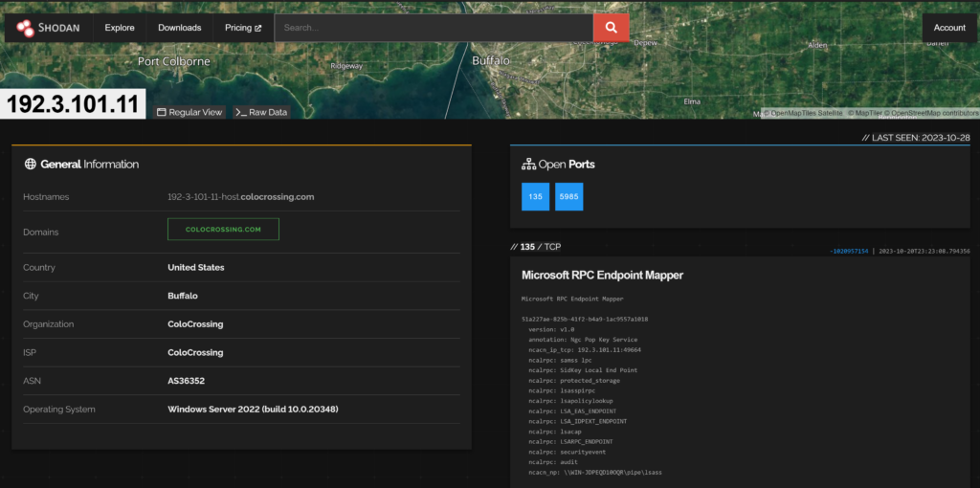Select the version: v1.0 line
Image resolution: width=980 pixels, height=488 pixels.
tap(551, 329)
